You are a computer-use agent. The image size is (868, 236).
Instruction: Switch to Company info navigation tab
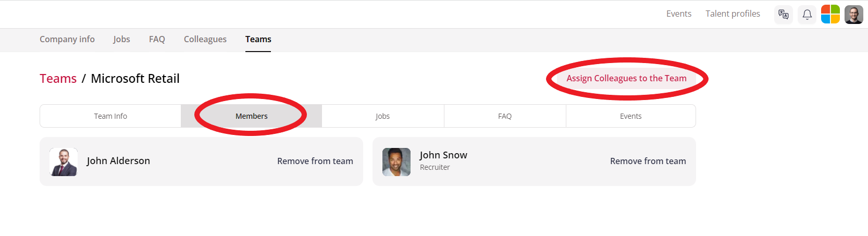pos(67,40)
